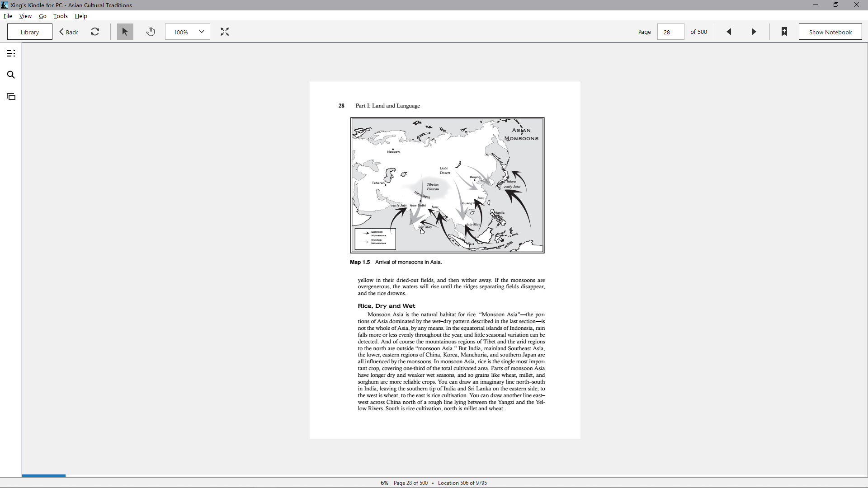The height and width of the screenshot is (488, 868).
Task: Select the arrow pointer tool
Action: (125, 32)
